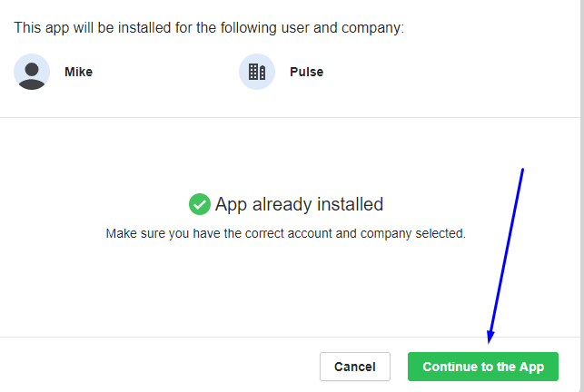Image resolution: width=584 pixels, height=392 pixels.
Task: Click the word company in the top heading
Action: 371,28
